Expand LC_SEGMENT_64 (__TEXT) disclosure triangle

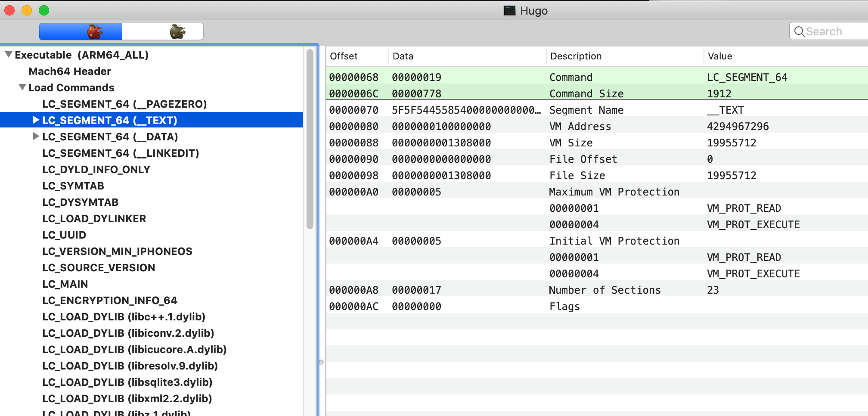coord(36,120)
